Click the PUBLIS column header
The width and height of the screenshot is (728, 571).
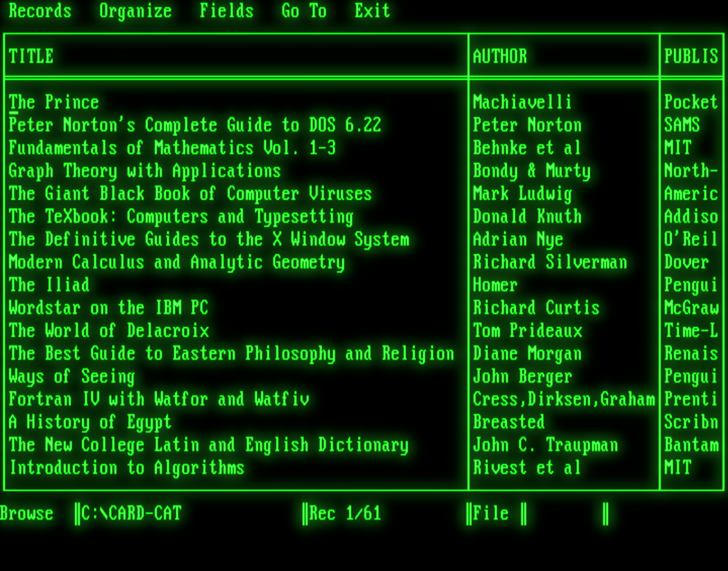coord(691,56)
